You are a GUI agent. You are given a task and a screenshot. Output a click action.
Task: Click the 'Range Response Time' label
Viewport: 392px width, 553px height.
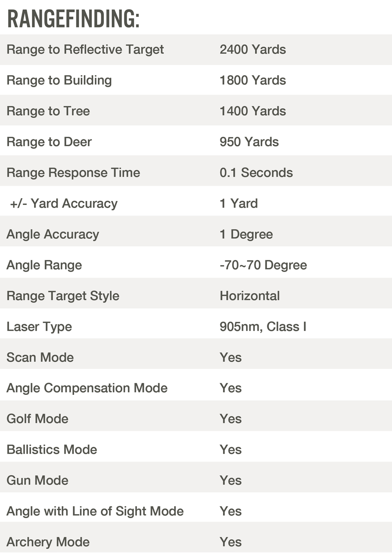click(73, 173)
